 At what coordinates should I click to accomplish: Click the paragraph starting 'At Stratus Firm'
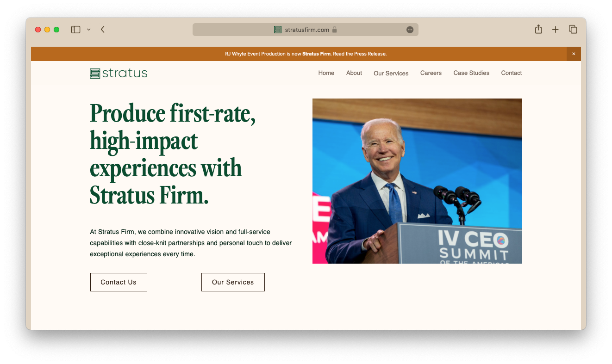[191, 243]
